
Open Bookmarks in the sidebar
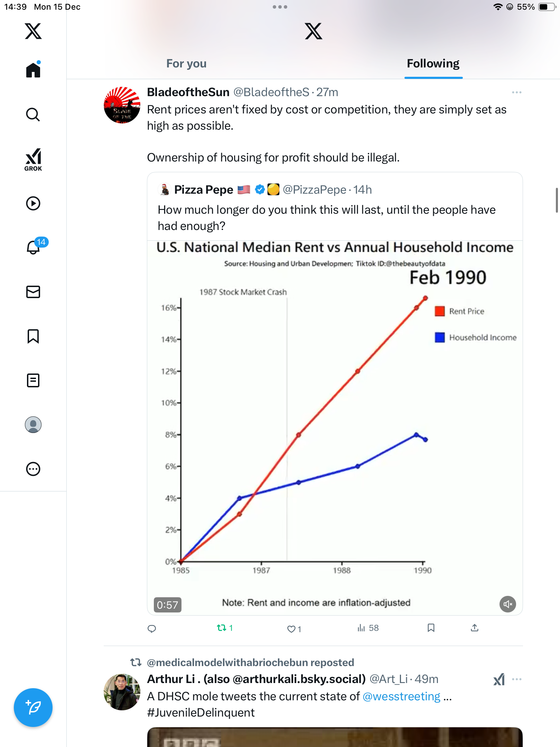pyautogui.click(x=33, y=336)
